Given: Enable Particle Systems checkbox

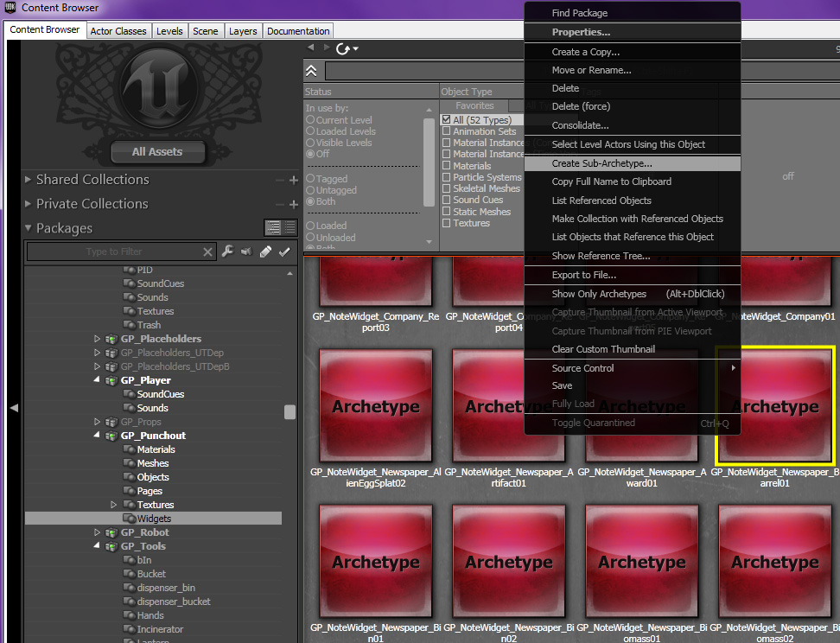Looking at the screenshot, I should click(x=446, y=177).
